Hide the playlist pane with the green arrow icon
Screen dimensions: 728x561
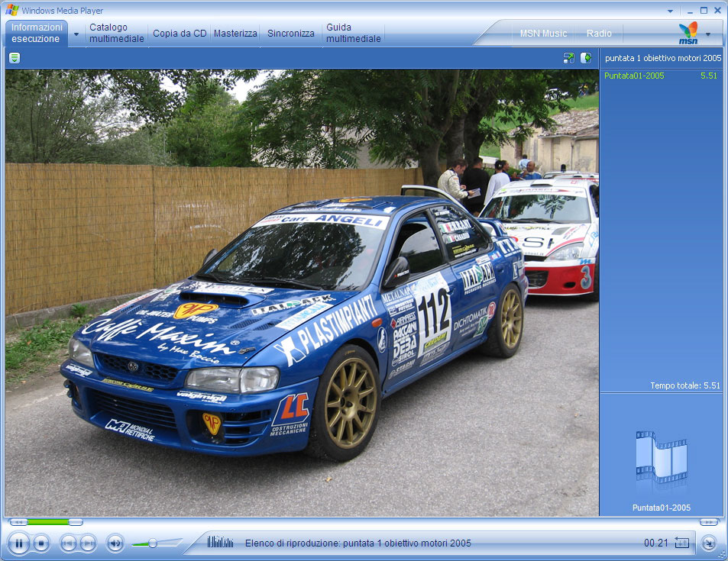(586, 58)
